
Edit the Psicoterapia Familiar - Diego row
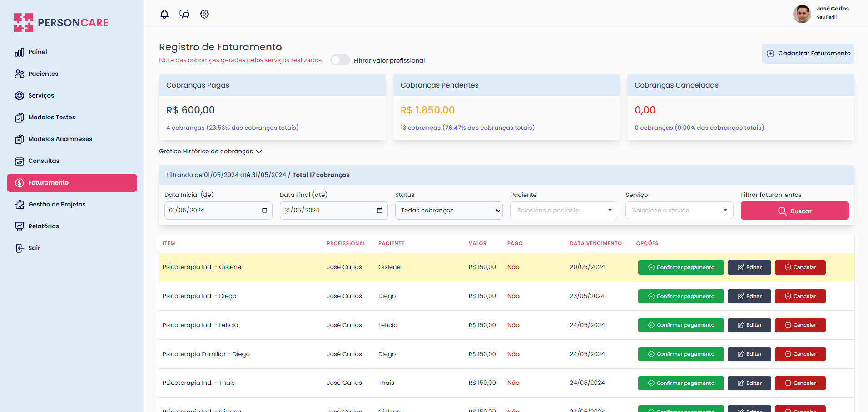(749, 354)
